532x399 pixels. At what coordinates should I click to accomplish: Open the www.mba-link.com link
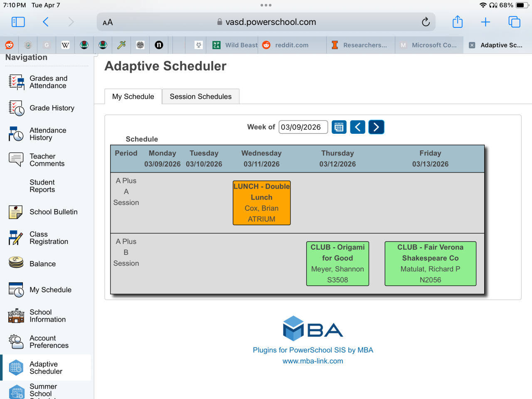point(313,361)
